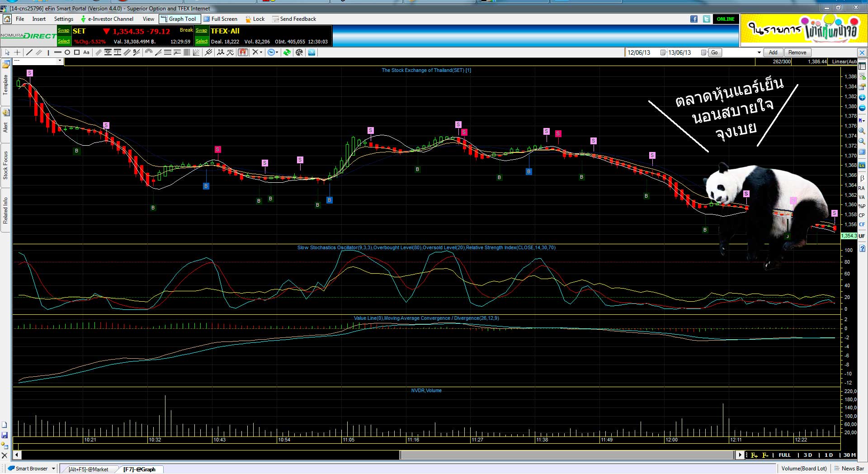Click the Template side panel tab
Image resolution: width=868 pixels, height=474 pixels.
coord(5,84)
